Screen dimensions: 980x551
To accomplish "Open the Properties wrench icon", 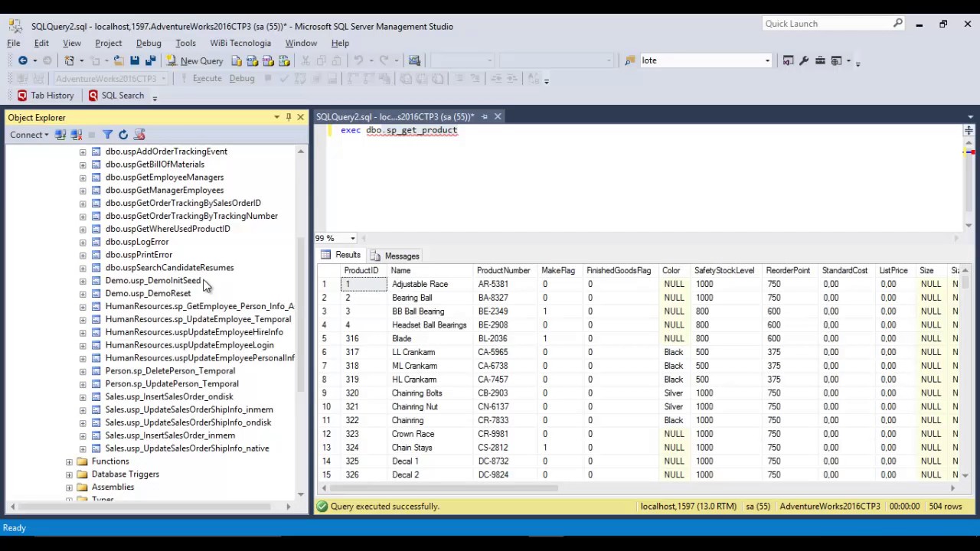I will pyautogui.click(x=804, y=60).
